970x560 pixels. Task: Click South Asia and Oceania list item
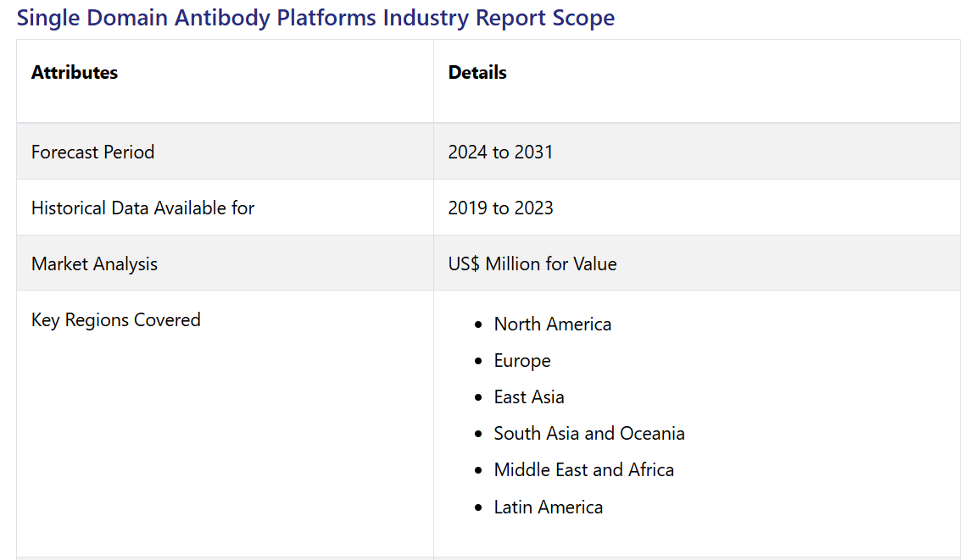click(589, 434)
